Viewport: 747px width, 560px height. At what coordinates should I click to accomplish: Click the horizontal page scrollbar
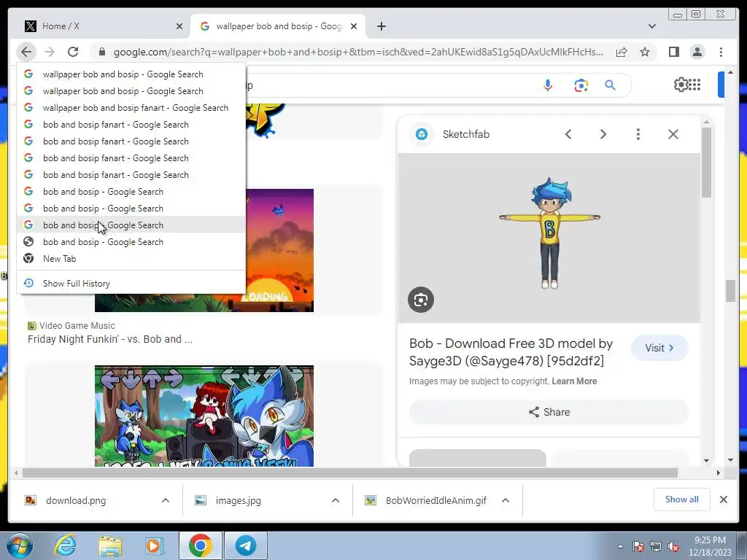pyautogui.click(x=349, y=472)
